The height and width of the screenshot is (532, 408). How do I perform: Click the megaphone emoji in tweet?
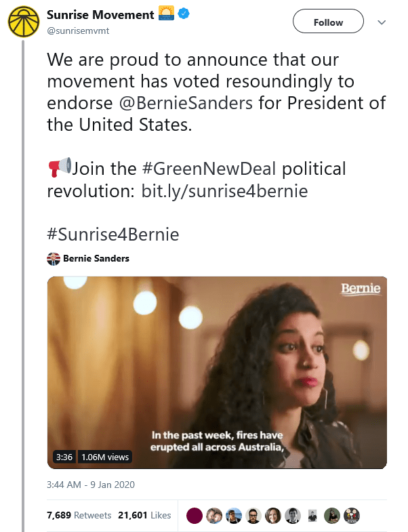pos(59,167)
